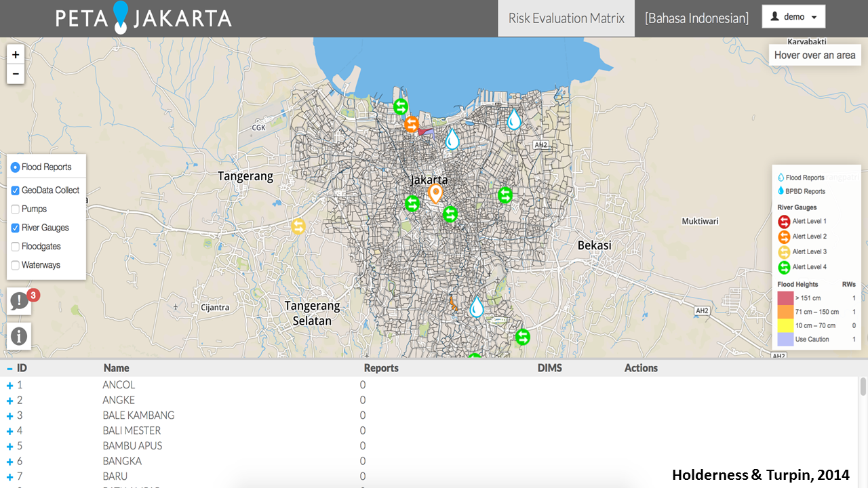Click green gauge marker left of Jakarta label
This screenshot has width=868, height=488.
point(412,203)
